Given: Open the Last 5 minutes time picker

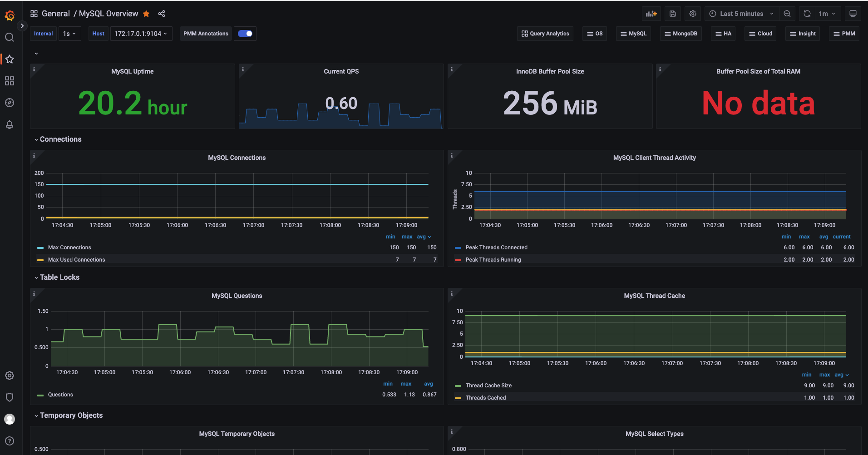Looking at the screenshot, I should click(742, 14).
